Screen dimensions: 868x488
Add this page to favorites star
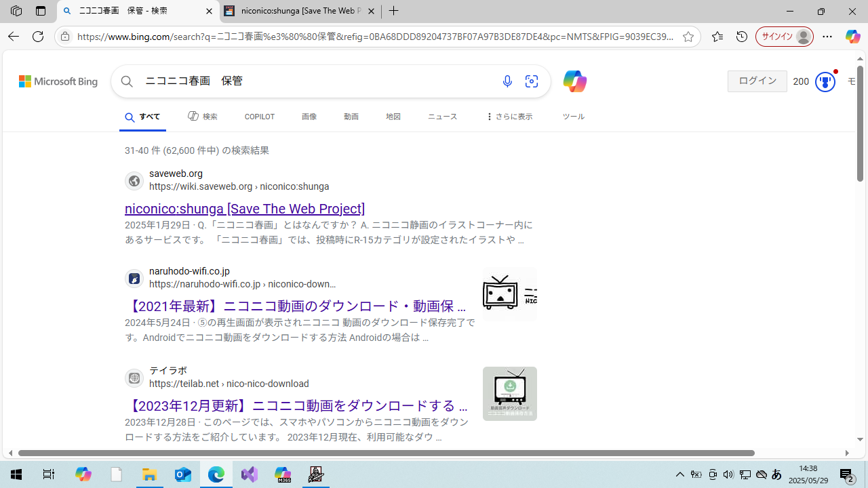pos(688,37)
